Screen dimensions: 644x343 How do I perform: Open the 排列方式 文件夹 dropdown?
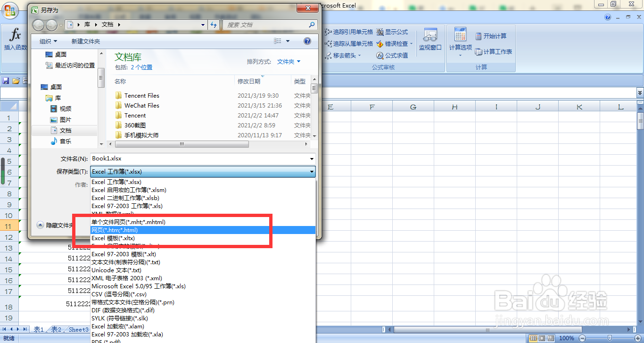pos(289,62)
